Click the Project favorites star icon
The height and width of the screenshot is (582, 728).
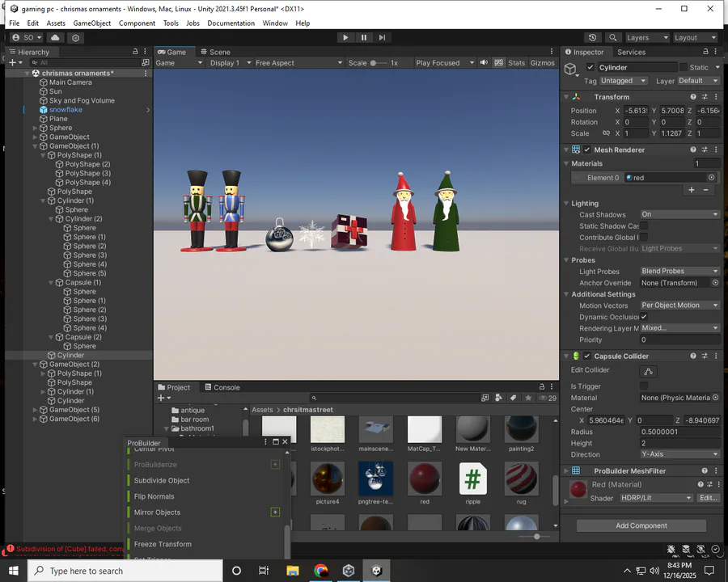tap(528, 398)
